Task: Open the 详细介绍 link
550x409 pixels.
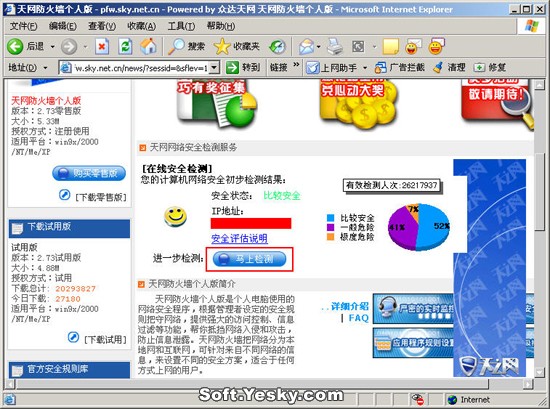Action: 349,306
